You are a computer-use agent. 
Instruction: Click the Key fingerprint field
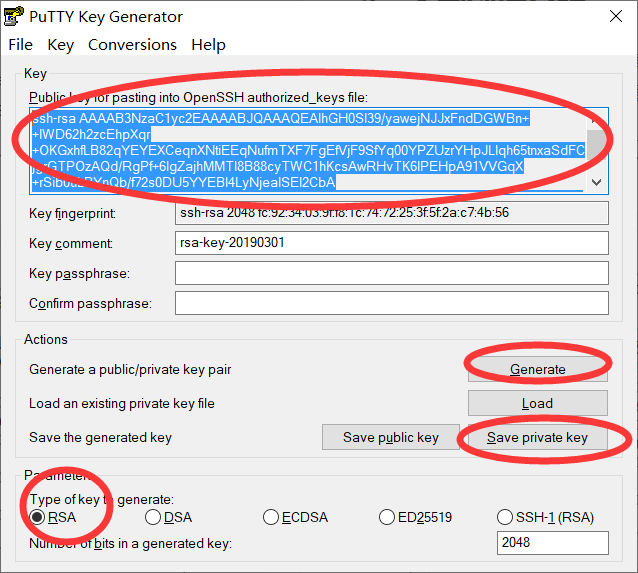coord(392,213)
